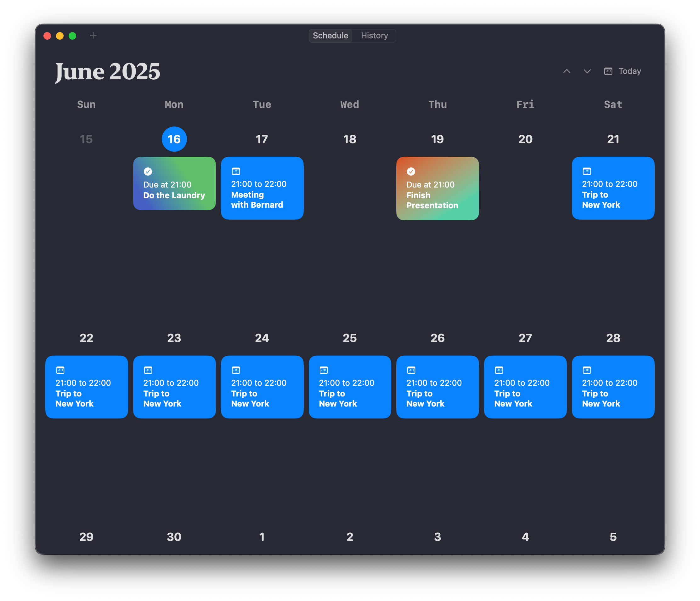Click the calendar icon on June 27 trip card

coord(499,370)
